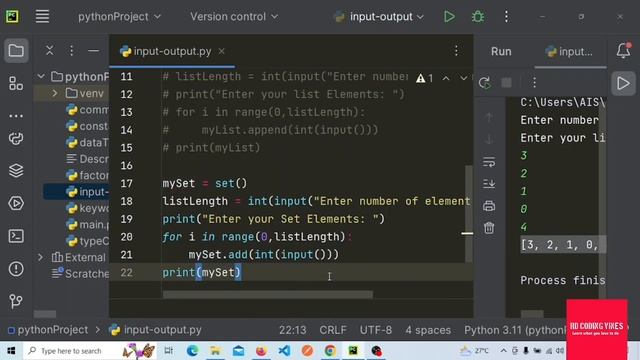The width and height of the screenshot is (640, 360).
Task: Show more tool windows via ellipsis
Action: click(16, 116)
